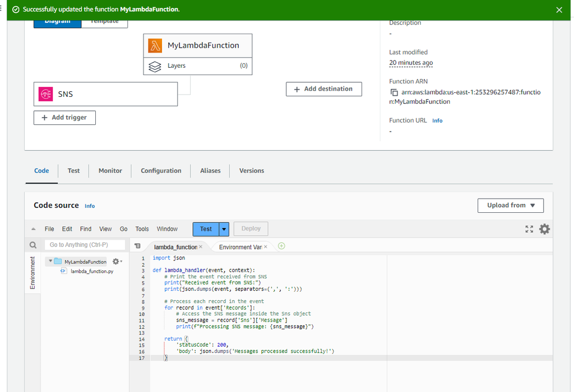Open the editor preferences gear icon

pyautogui.click(x=544, y=228)
